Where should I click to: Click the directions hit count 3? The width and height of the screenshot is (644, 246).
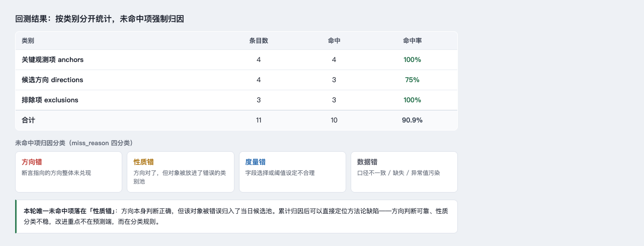[x=334, y=80]
